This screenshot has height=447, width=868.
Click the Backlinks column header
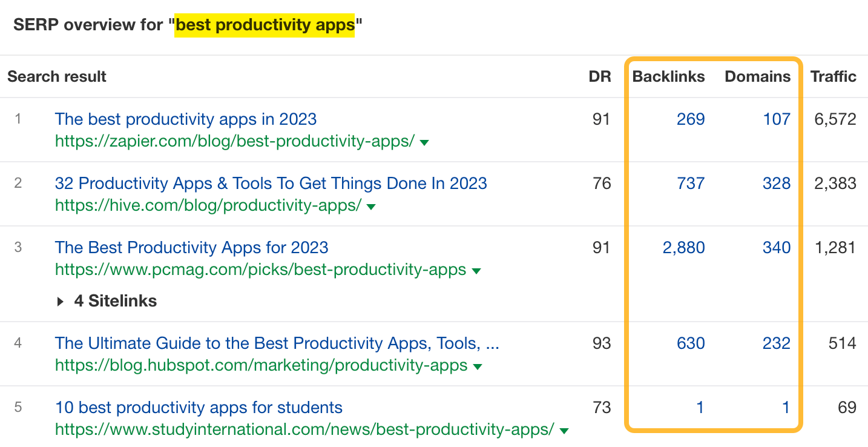tap(668, 76)
